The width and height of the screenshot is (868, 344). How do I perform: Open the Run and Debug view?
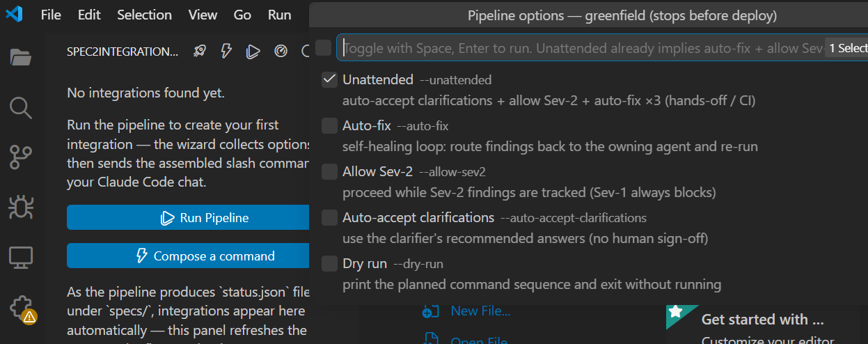click(x=21, y=208)
